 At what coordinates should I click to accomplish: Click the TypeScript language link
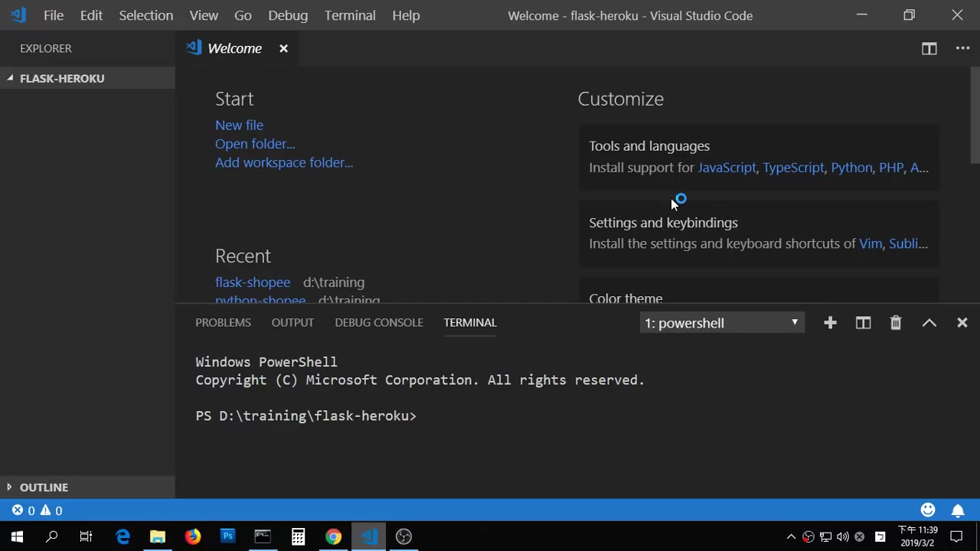(793, 168)
